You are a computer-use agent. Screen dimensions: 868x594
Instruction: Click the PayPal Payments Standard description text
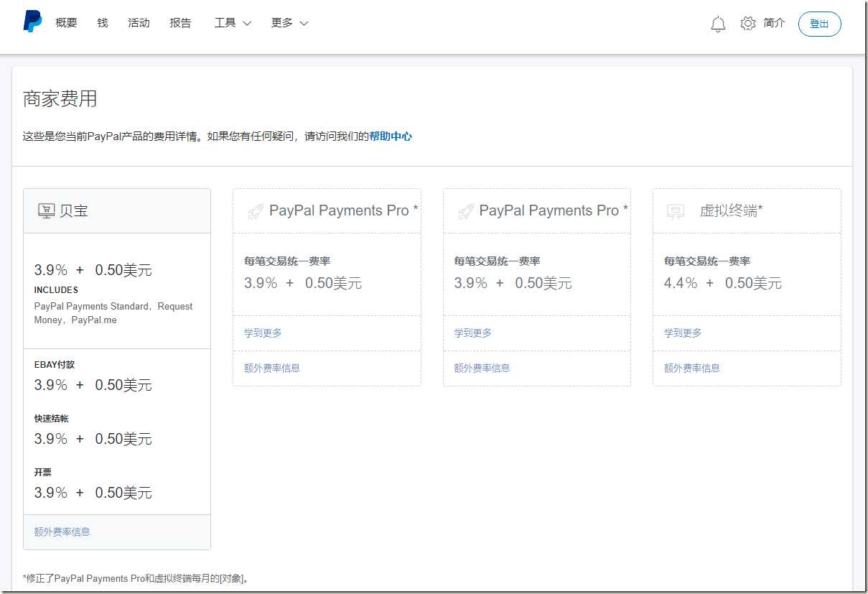pyautogui.click(x=113, y=313)
